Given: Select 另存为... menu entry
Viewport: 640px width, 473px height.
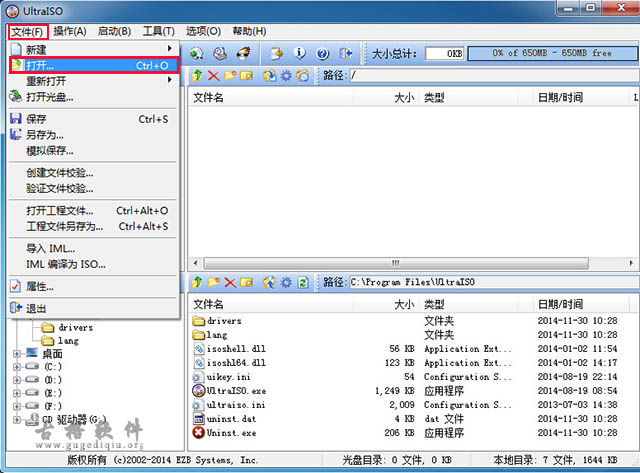Looking at the screenshot, I should point(45,134).
